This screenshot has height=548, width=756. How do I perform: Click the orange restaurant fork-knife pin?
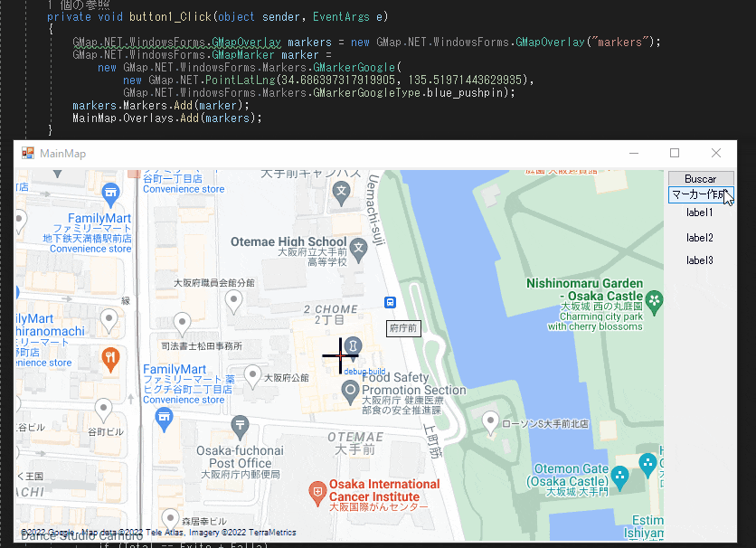[110, 360]
